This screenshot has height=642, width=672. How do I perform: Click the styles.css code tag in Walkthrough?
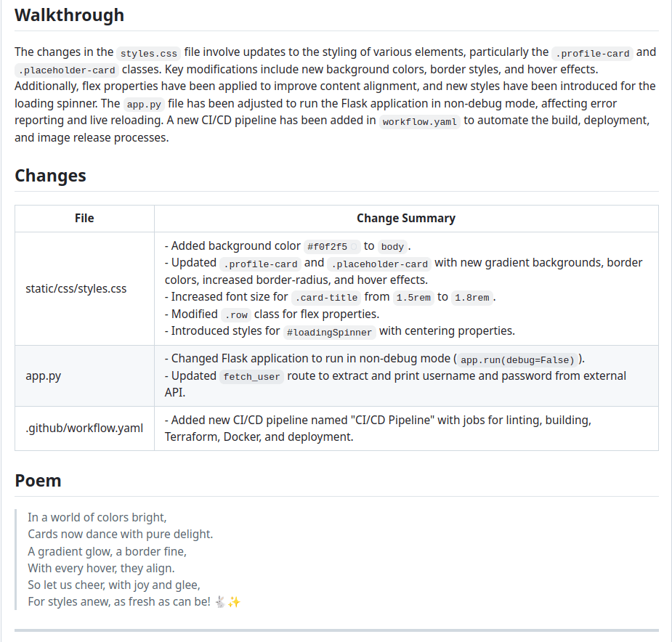(x=148, y=53)
